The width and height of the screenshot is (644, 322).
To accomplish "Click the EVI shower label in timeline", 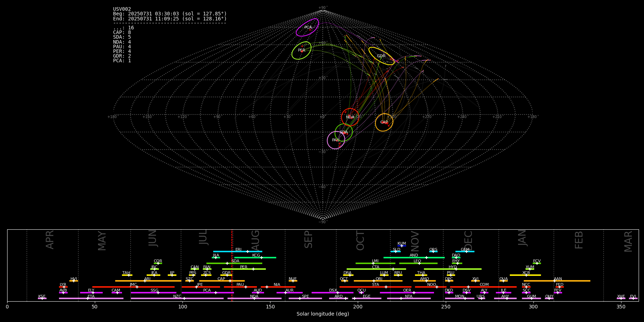I will tap(633, 297).
